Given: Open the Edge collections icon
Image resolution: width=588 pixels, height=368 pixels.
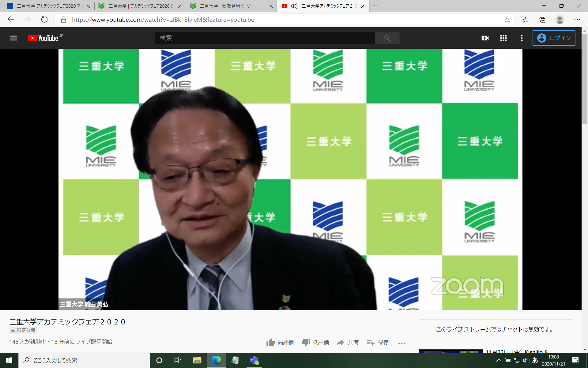Looking at the screenshot, I should tap(542, 20).
